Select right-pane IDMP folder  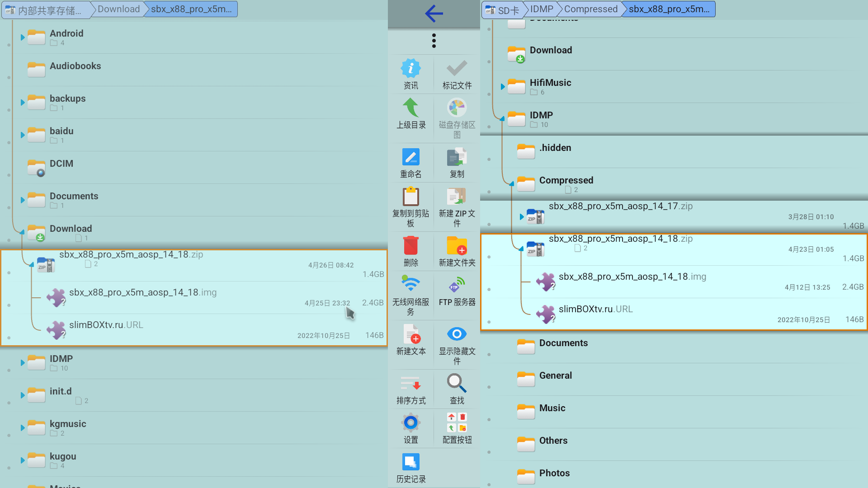pos(674,119)
